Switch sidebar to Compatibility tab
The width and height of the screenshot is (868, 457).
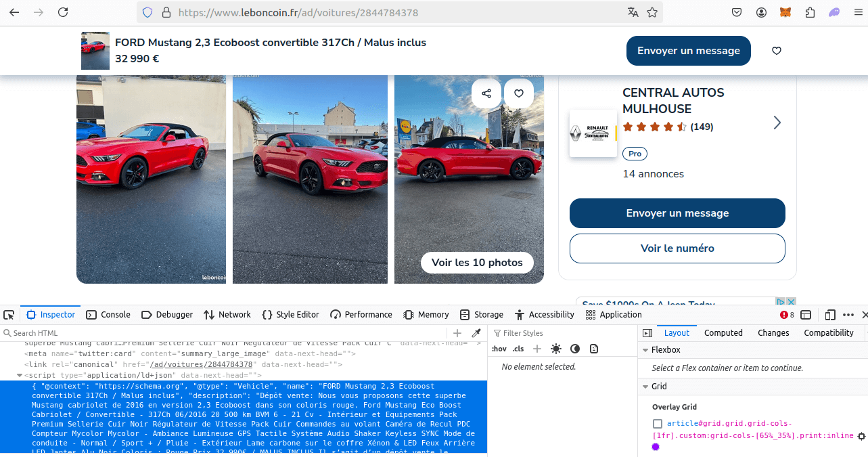[x=829, y=333]
